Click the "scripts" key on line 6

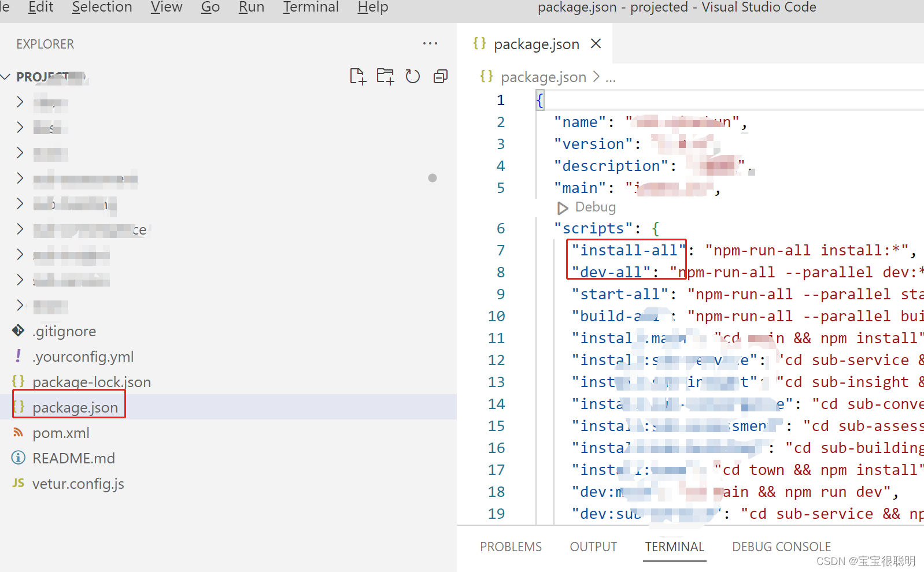[593, 228]
